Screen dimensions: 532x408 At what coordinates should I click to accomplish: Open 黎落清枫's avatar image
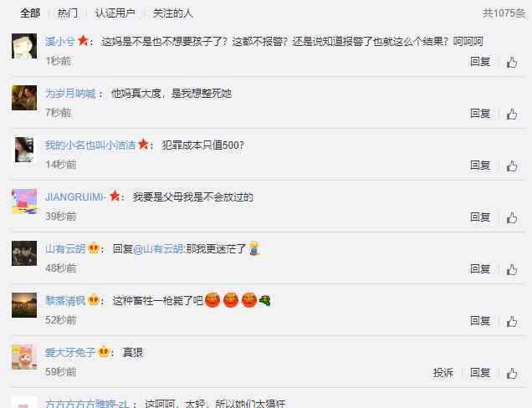point(24,305)
